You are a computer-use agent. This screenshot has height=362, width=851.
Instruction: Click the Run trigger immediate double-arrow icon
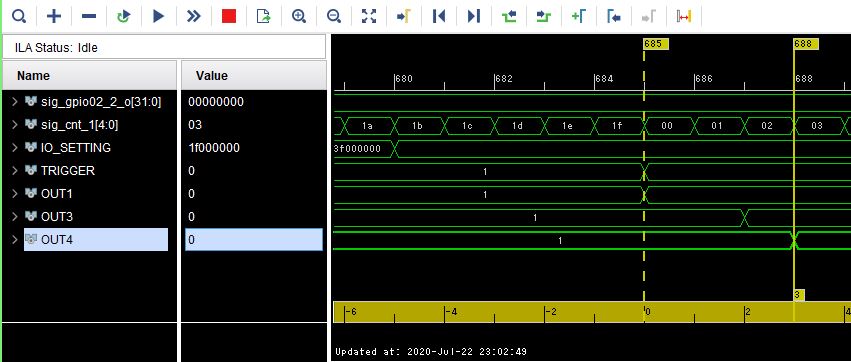point(194,16)
